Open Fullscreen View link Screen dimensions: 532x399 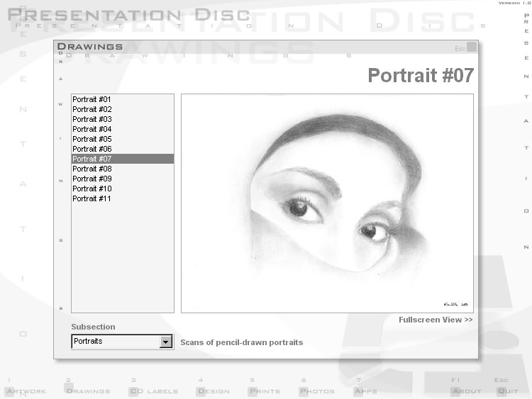pos(436,320)
